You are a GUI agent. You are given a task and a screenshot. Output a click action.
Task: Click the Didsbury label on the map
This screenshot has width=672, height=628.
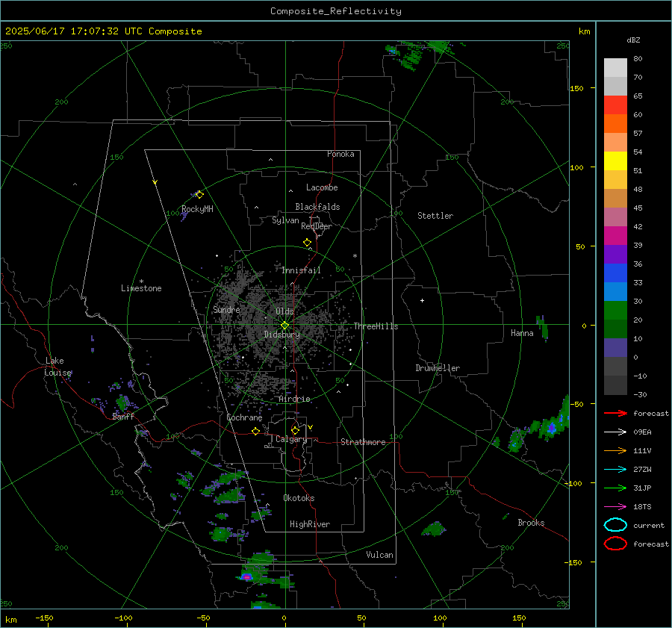pyautogui.click(x=281, y=335)
